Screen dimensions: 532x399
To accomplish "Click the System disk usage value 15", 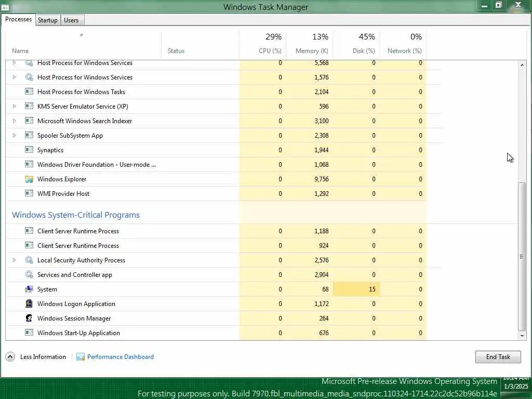I will coord(372,289).
